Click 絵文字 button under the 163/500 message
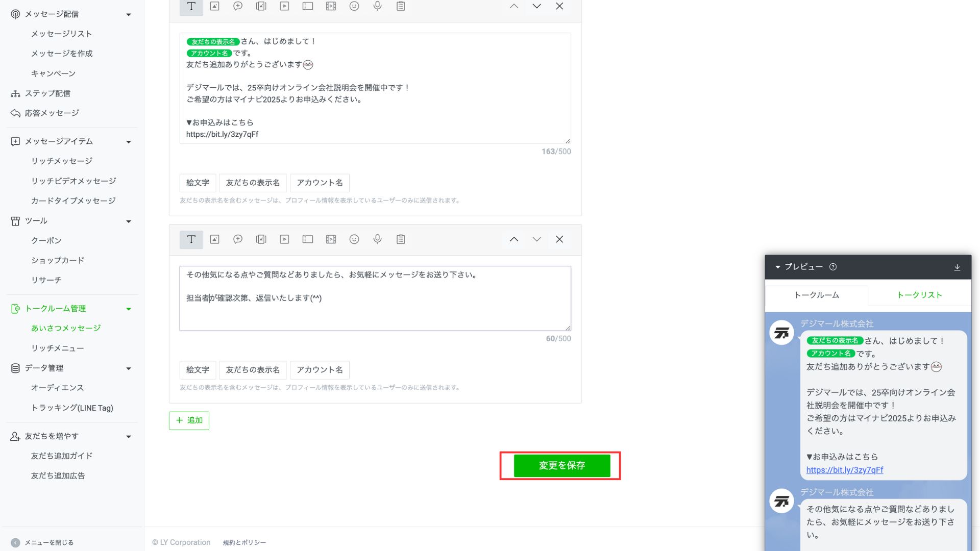The height and width of the screenshot is (551, 980). [x=198, y=183]
